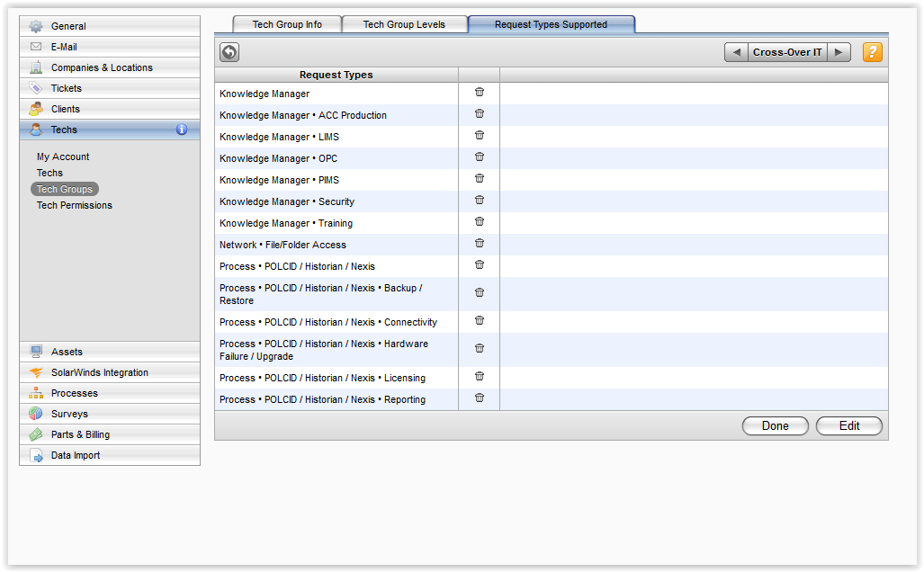Select Nexis • Licensing row text
Screen dimensions: 924x572
tap(322, 379)
